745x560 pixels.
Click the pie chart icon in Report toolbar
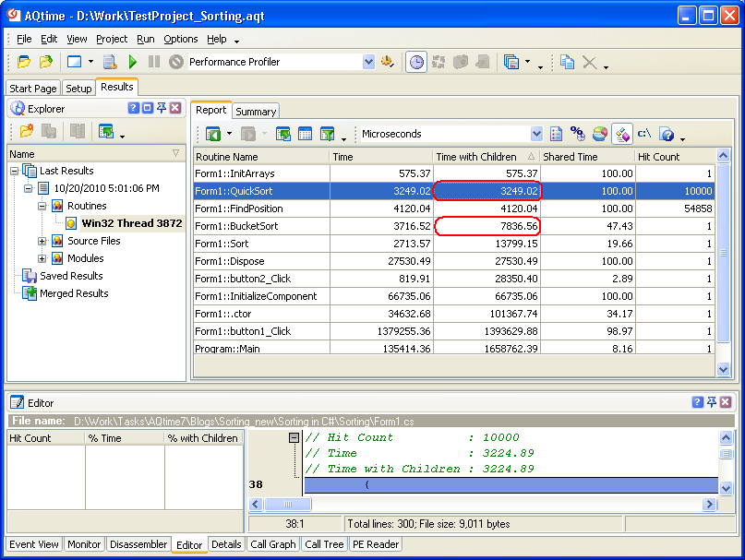pos(600,135)
